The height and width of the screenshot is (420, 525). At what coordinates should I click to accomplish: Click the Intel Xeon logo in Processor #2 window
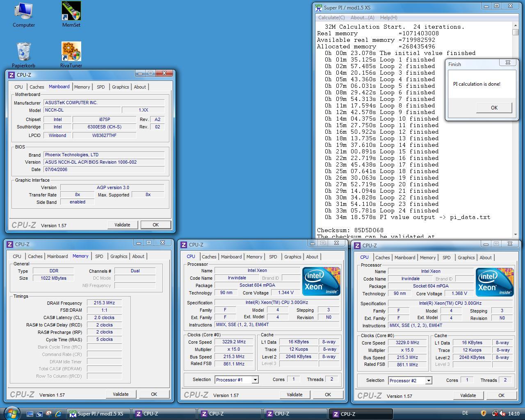495,282
